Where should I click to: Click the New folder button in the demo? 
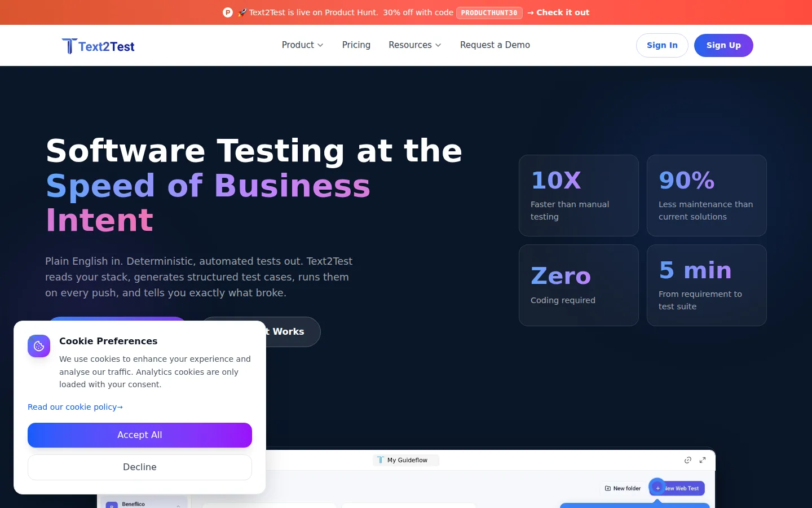point(623,488)
